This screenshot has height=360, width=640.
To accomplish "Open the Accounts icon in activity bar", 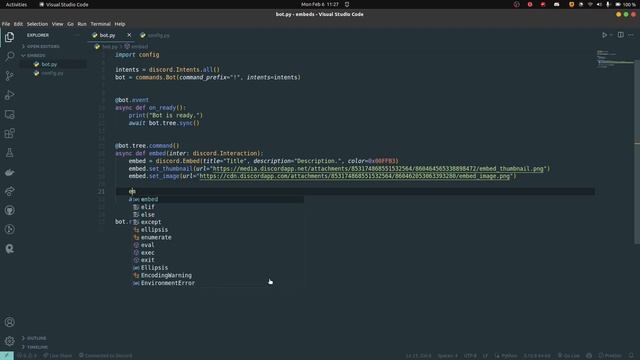I will [x=9, y=322].
